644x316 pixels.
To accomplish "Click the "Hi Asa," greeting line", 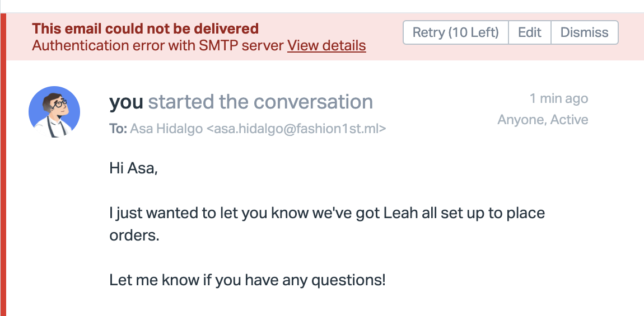I will [134, 167].
